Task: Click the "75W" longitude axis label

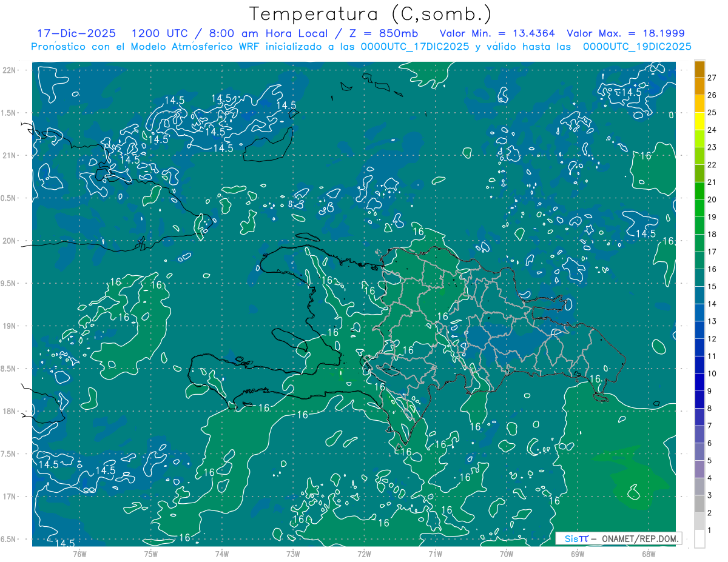Action: [x=151, y=554]
